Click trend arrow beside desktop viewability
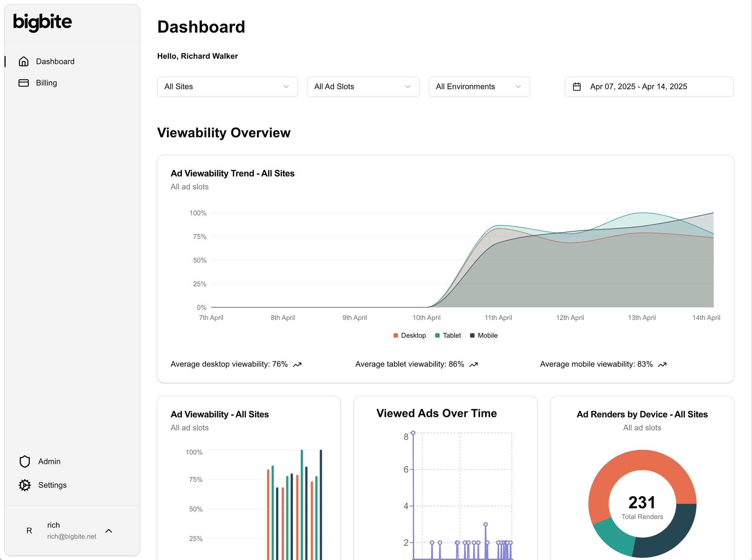The height and width of the screenshot is (560, 752). (x=297, y=364)
